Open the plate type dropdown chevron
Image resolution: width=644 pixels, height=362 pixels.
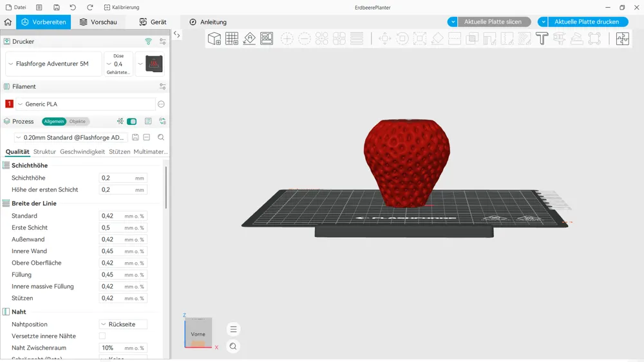(140, 64)
